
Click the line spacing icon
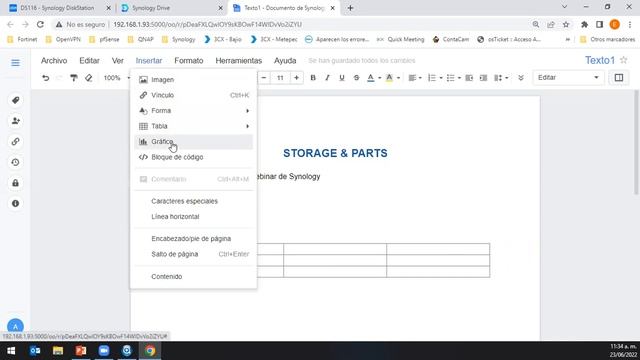point(498,78)
